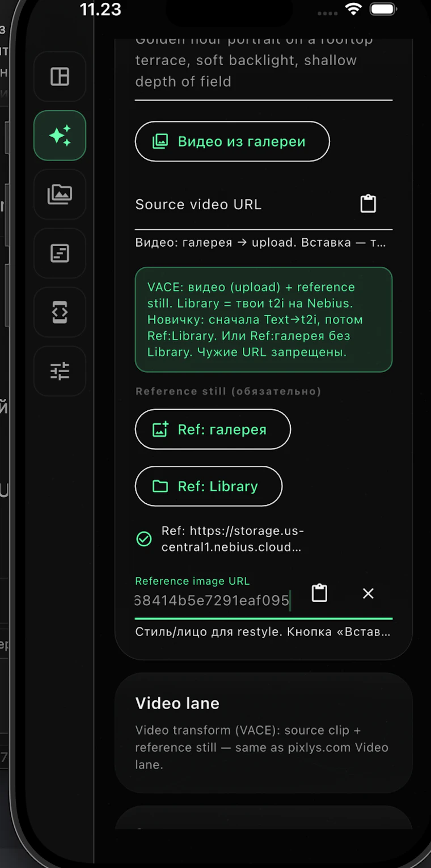Viewport: 431px width, 868px height.
Task: Paste clipboard into Source video URL
Action: [368, 204]
